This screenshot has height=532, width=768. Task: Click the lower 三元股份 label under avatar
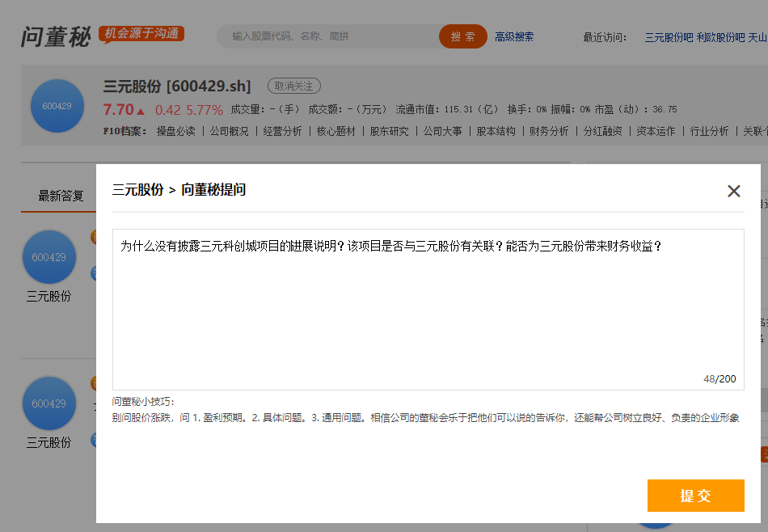49,443
